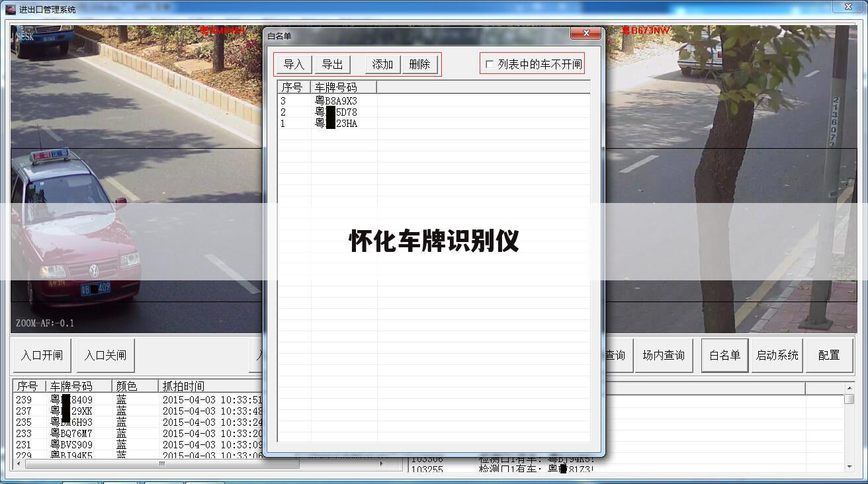Click log panel scrollbar up arrow
The image size is (868, 484).
[x=849, y=387]
